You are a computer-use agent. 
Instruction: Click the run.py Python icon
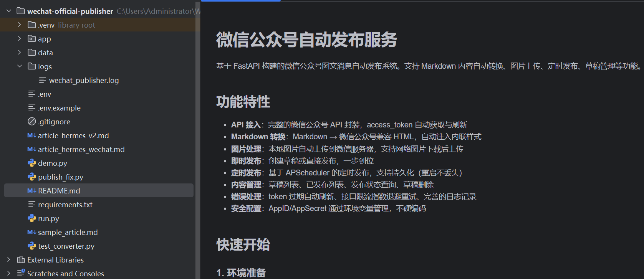32,218
